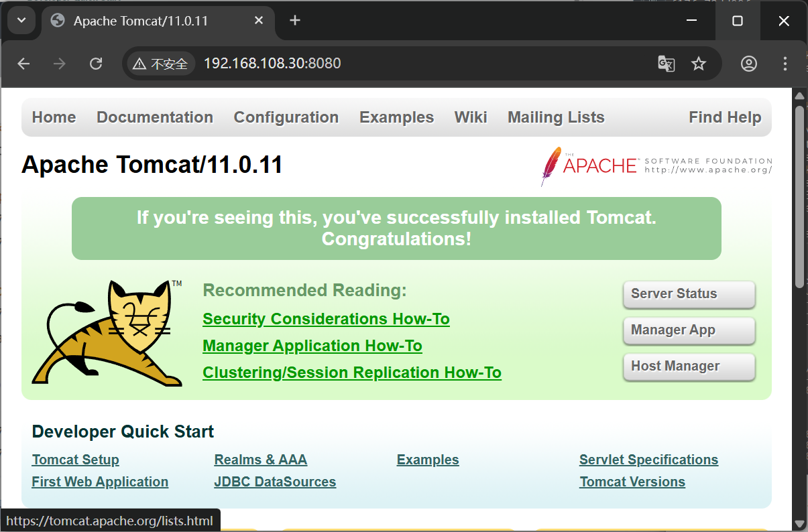
Task: Open the Tomcat Versions link
Action: 632,482
